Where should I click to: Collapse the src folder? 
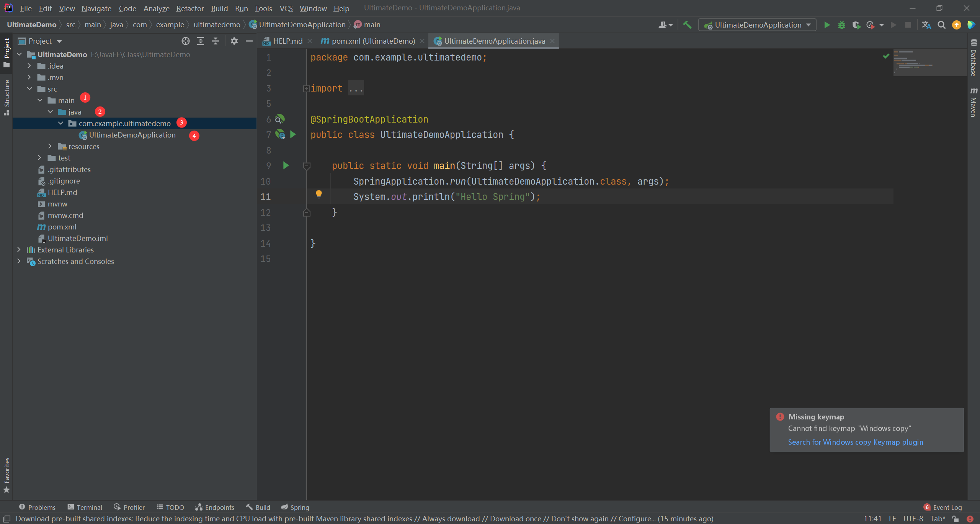pos(29,89)
